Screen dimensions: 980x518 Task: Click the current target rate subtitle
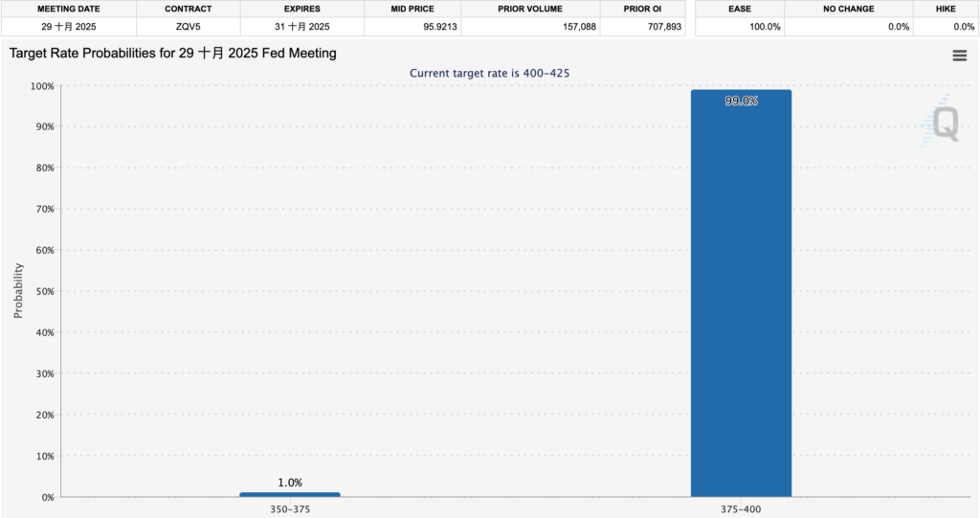[x=490, y=73]
